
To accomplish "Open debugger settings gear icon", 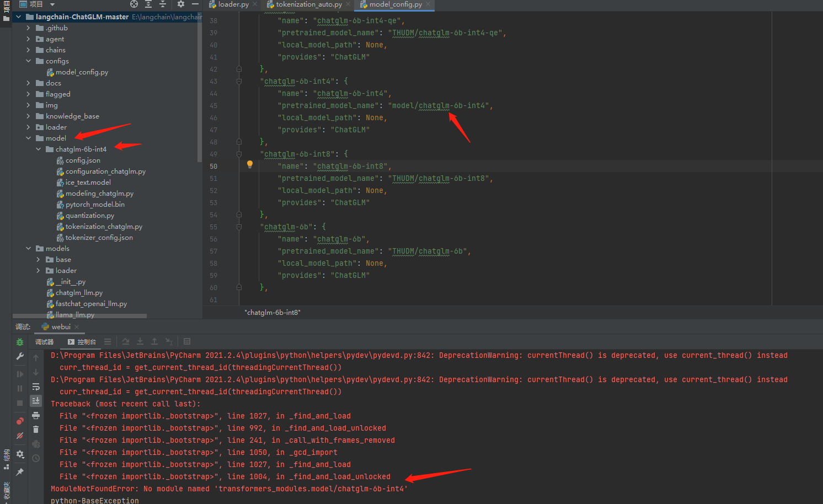I will point(20,454).
